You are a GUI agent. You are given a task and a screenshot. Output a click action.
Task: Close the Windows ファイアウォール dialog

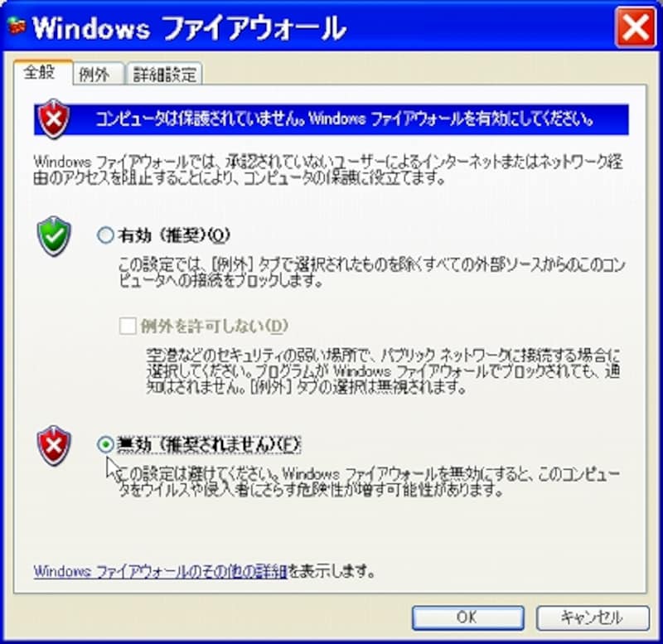[x=636, y=27]
